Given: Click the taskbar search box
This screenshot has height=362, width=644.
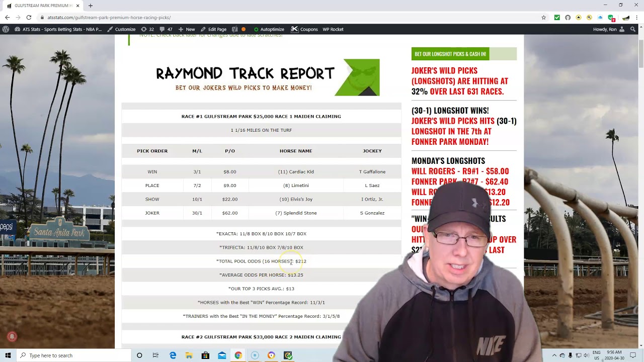Looking at the screenshot, I should 73,355.
